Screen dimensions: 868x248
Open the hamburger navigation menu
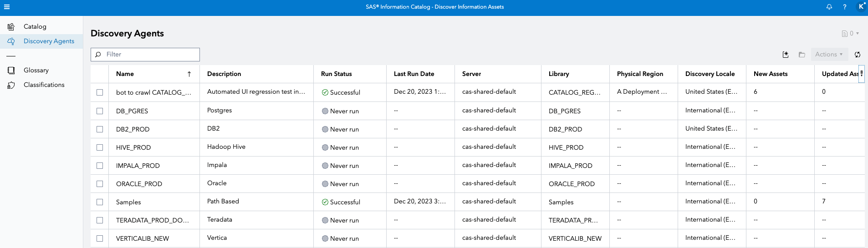pyautogui.click(x=7, y=7)
